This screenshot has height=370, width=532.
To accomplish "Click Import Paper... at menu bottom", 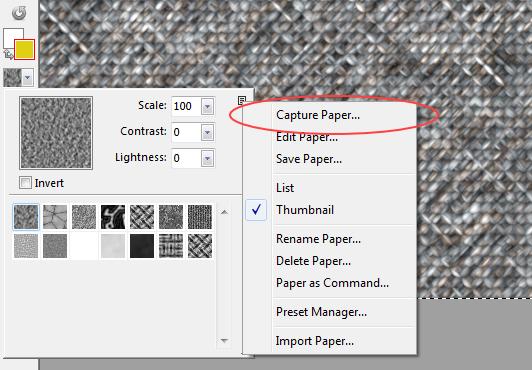I will point(315,341).
